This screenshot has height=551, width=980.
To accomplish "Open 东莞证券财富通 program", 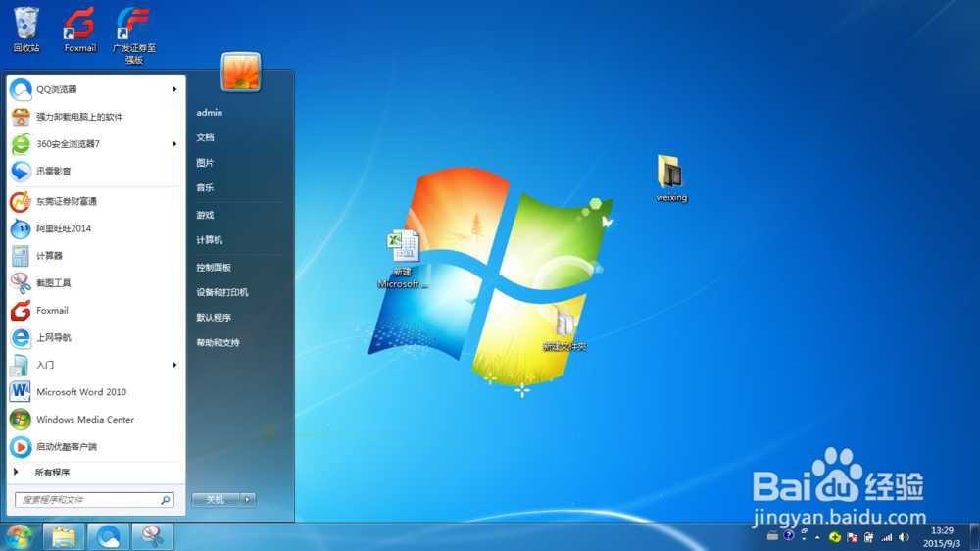I will pos(96,201).
